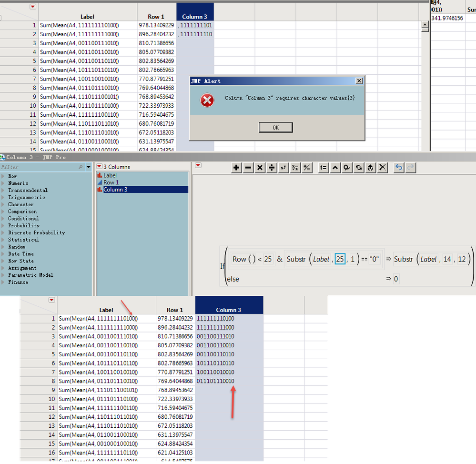Click the 12 length argument in Substr
This screenshot has height=464, width=476.
pos(462,259)
